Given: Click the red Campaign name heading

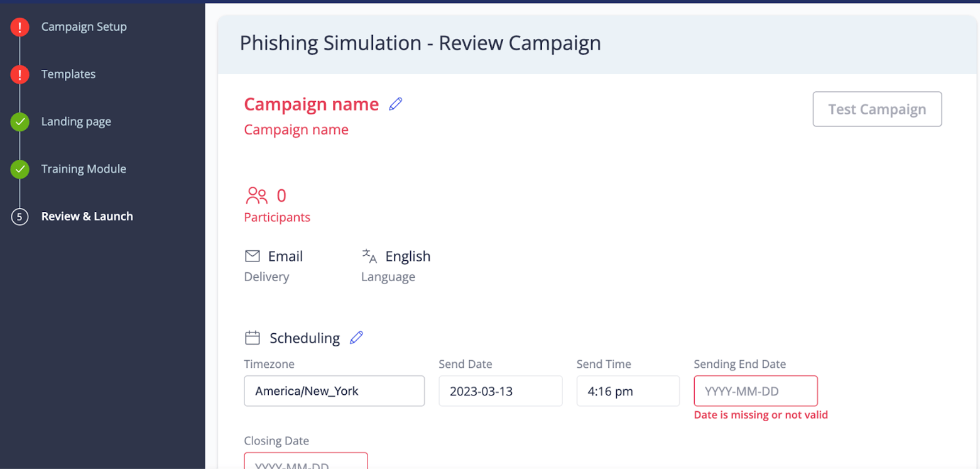Looking at the screenshot, I should point(311,104).
